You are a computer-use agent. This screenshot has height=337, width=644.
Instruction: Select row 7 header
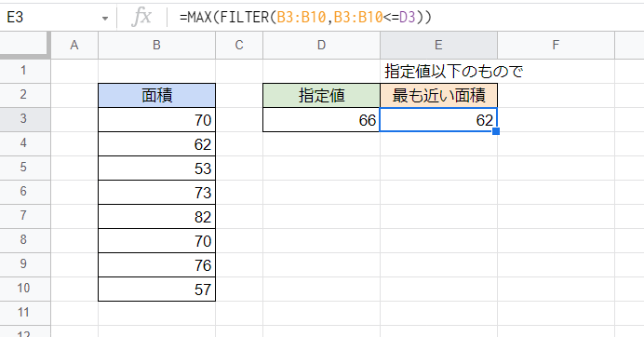(24, 216)
